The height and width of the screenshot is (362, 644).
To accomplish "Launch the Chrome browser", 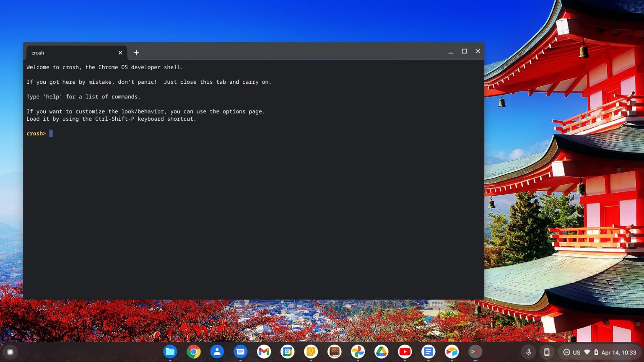I will (x=194, y=352).
